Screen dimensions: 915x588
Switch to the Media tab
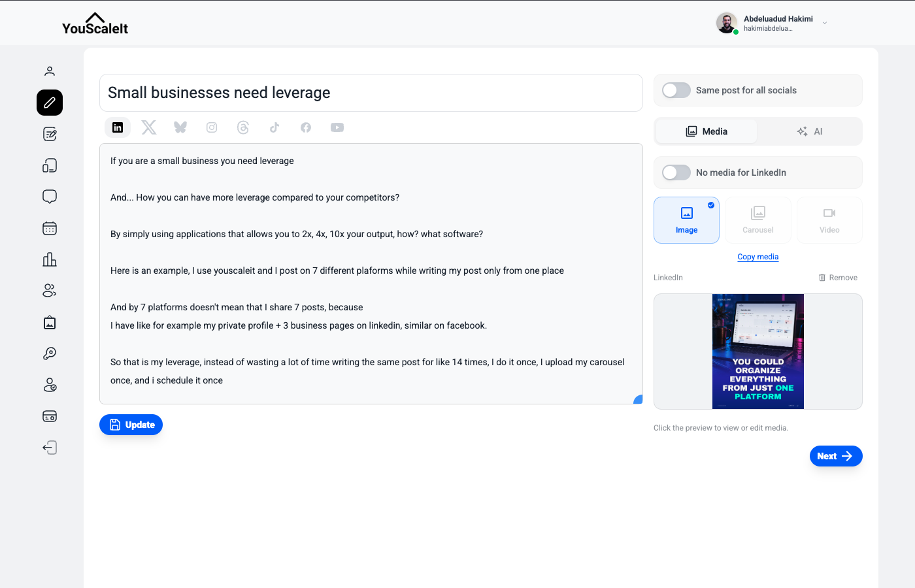tap(707, 131)
